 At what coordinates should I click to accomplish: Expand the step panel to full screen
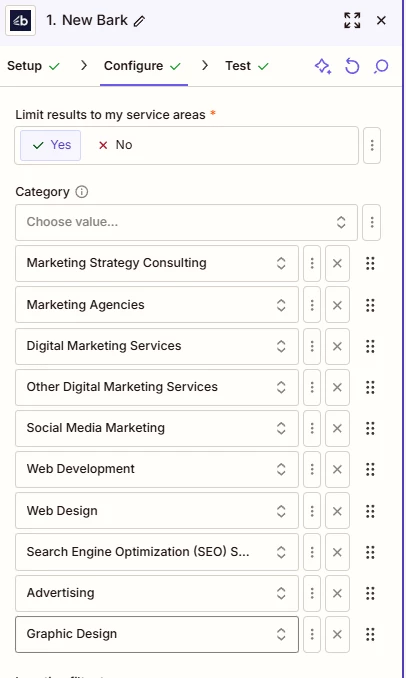click(x=352, y=20)
